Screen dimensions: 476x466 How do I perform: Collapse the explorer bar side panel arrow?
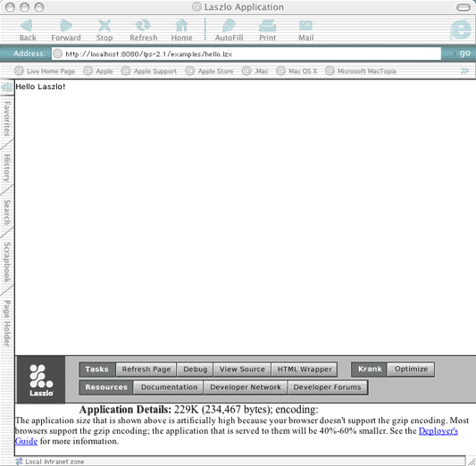click(6, 87)
